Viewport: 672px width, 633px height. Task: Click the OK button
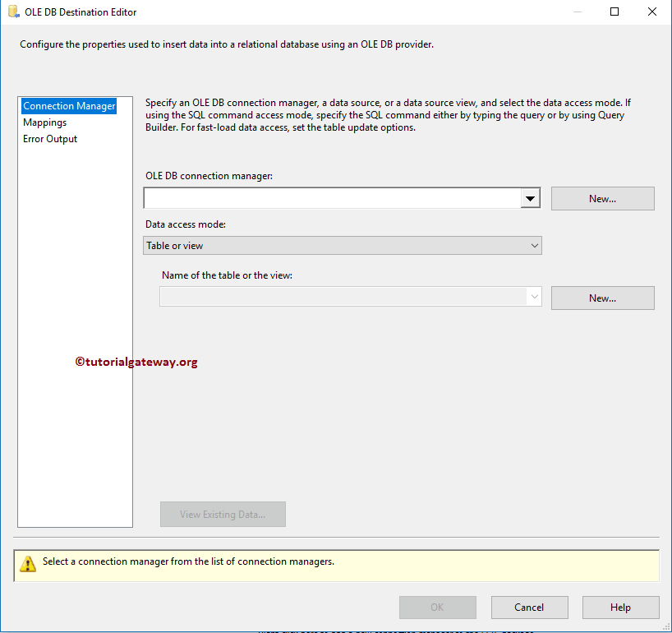click(x=437, y=608)
